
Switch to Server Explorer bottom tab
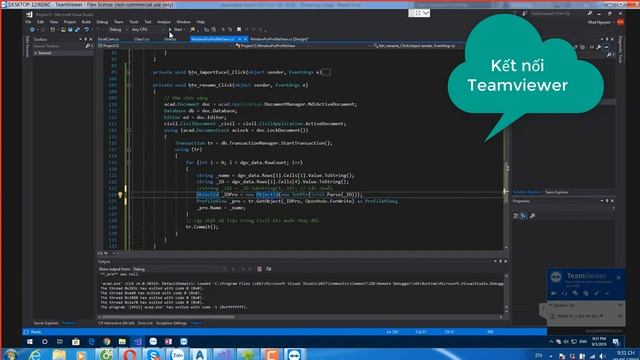coord(46,323)
